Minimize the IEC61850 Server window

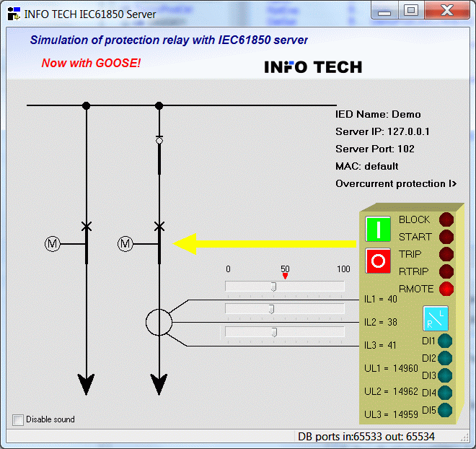(384, 11)
